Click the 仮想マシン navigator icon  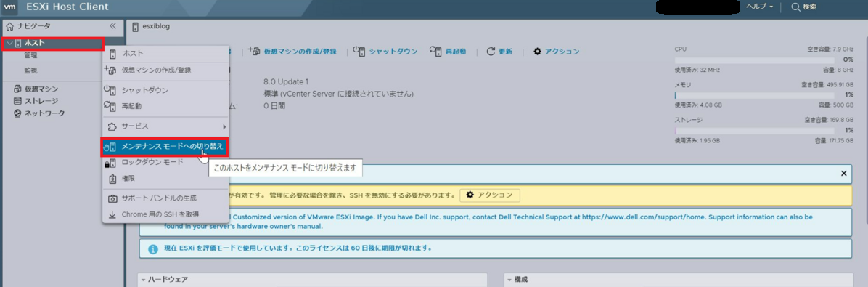pos(17,89)
